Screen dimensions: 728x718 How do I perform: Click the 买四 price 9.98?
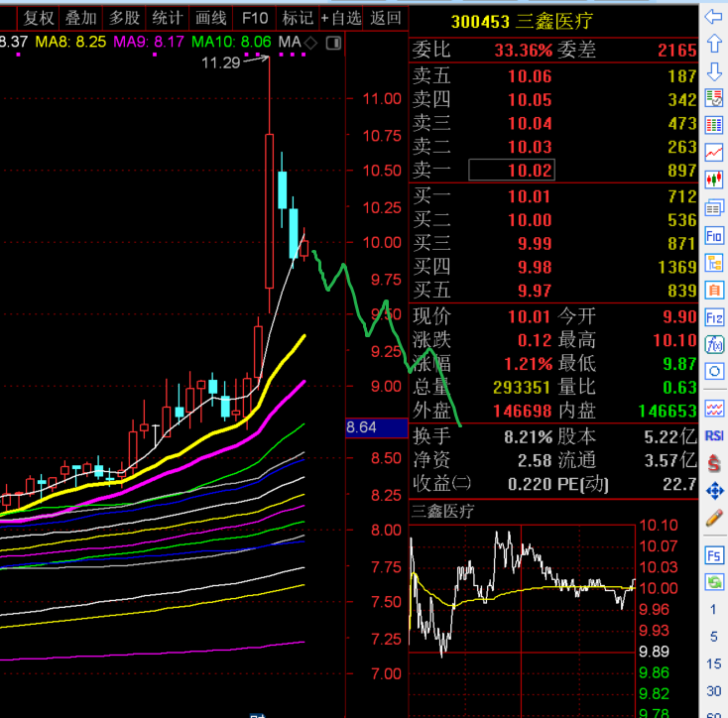pyautogui.click(x=535, y=268)
